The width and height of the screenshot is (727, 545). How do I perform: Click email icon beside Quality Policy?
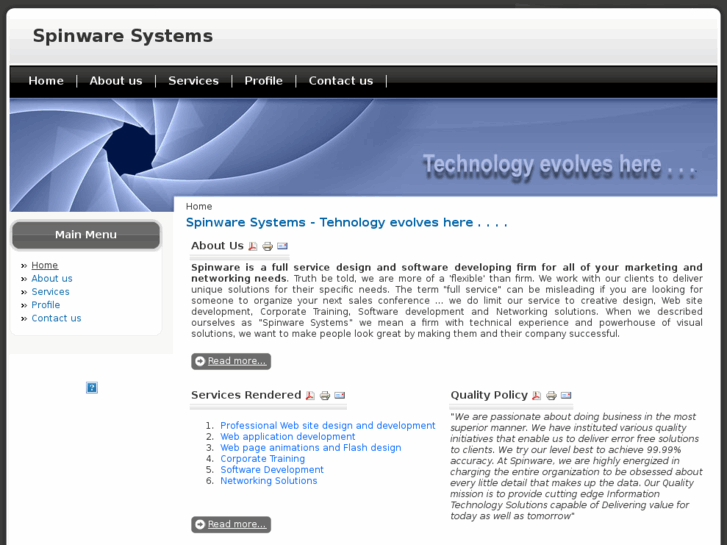pyautogui.click(x=566, y=396)
